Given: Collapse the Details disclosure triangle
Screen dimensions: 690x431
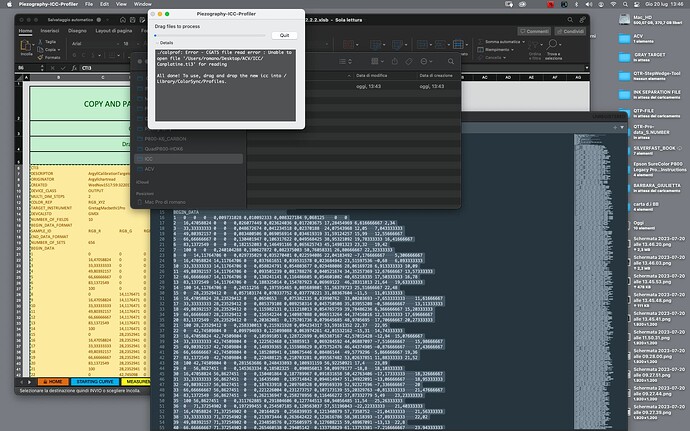Looking at the screenshot, I should 156,43.
